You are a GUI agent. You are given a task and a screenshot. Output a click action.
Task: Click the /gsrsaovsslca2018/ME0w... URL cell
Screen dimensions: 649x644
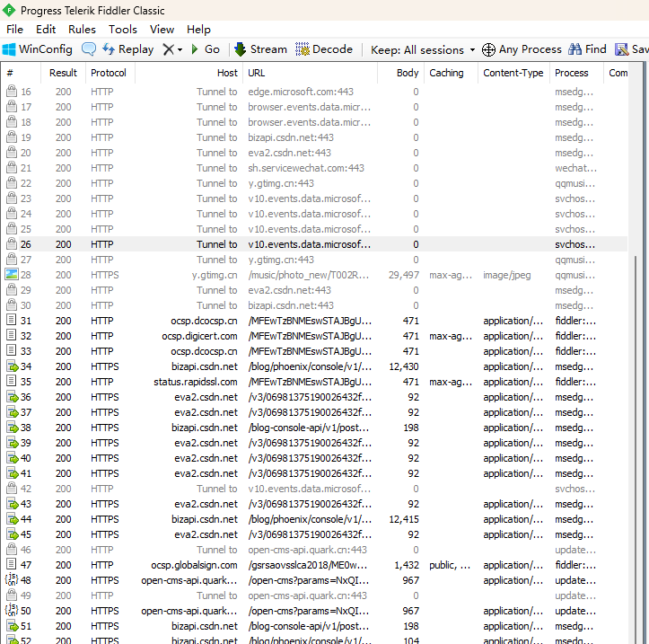pos(308,565)
